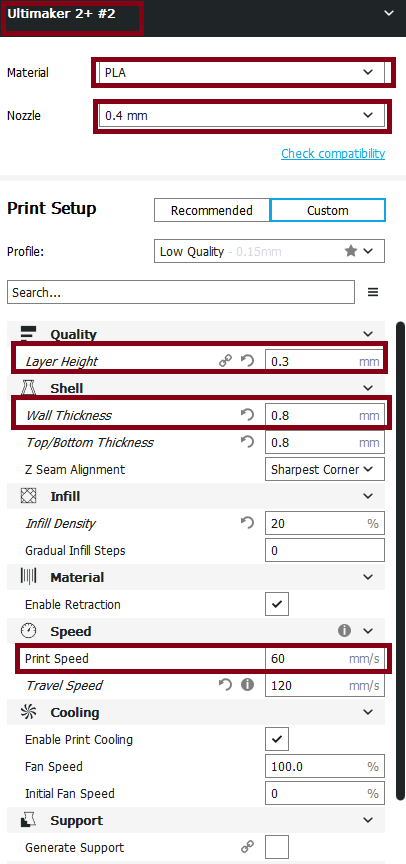The image size is (406, 864).
Task: Open Z Seam Alignment dropdown
Action: 324,469
